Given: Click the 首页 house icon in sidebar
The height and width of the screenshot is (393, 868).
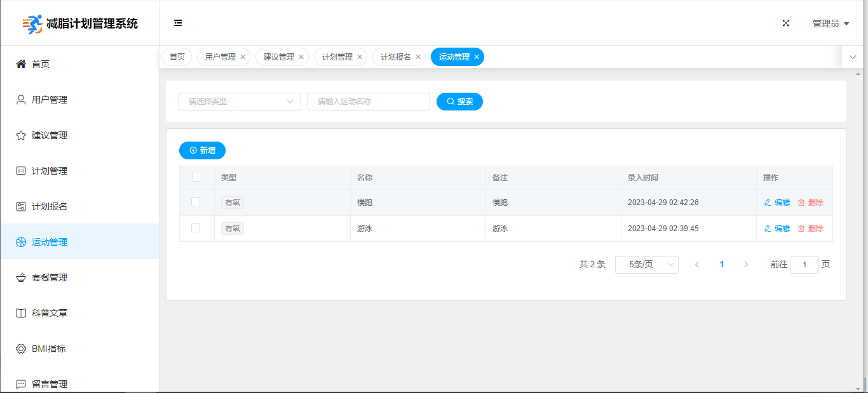Looking at the screenshot, I should 21,63.
